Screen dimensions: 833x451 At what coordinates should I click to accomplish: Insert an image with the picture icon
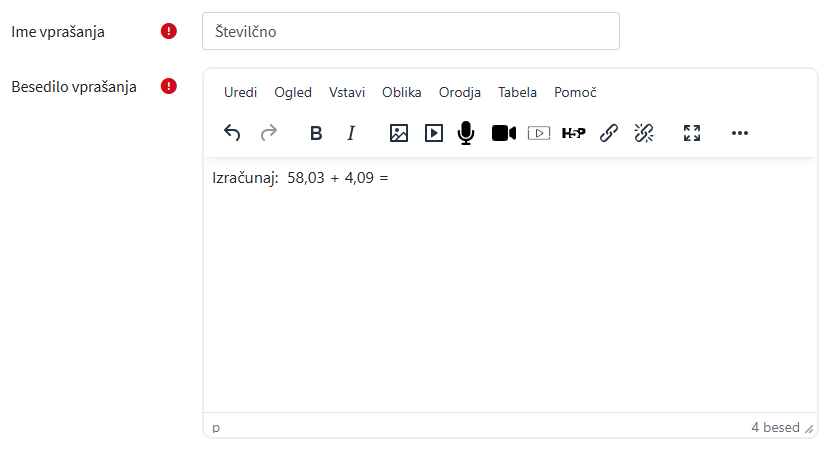point(399,133)
